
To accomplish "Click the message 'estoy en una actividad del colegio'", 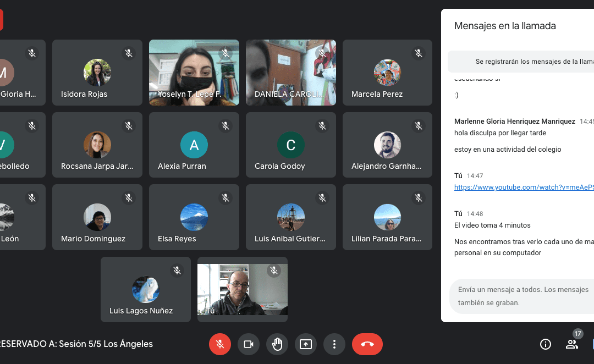I will [x=508, y=149].
